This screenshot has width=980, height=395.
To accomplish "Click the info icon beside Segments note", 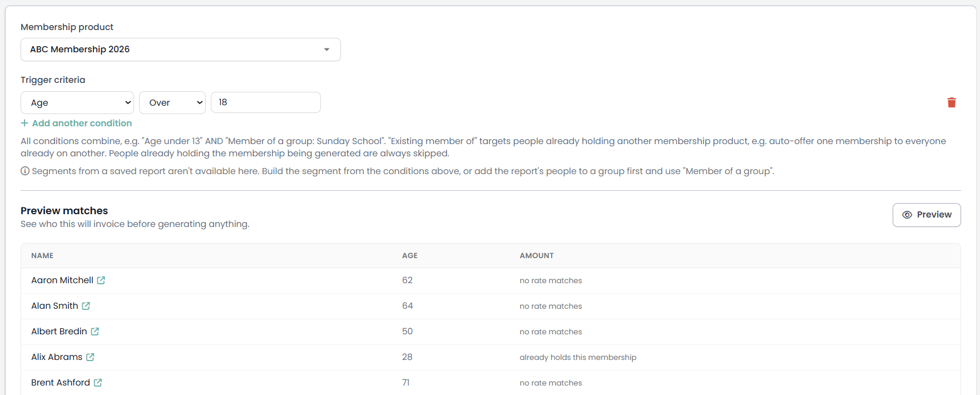I will (25, 171).
